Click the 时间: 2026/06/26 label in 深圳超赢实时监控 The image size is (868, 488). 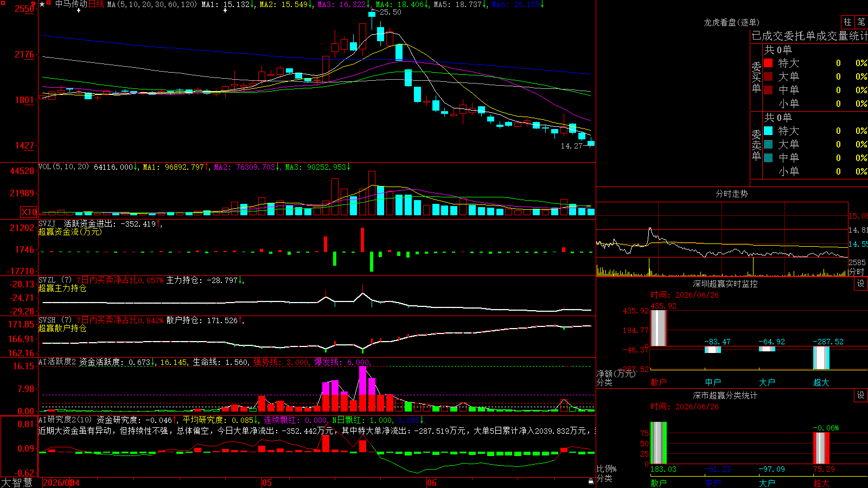click(685, 295)
